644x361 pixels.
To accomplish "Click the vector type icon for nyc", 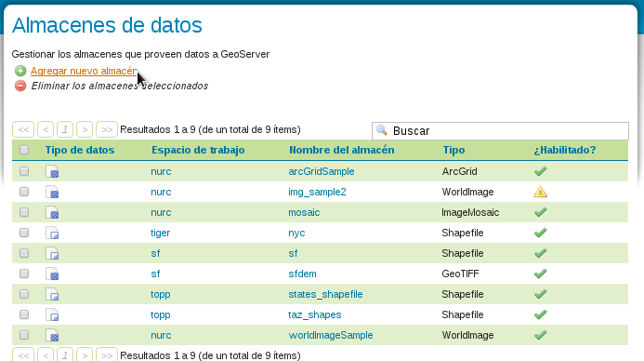I will point(52,234).
